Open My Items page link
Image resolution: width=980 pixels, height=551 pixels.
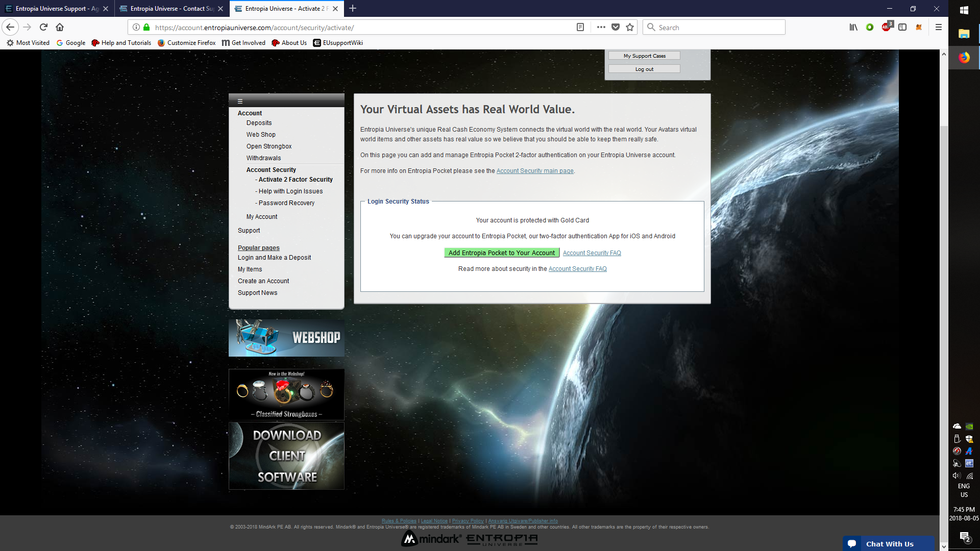(250, 269)
